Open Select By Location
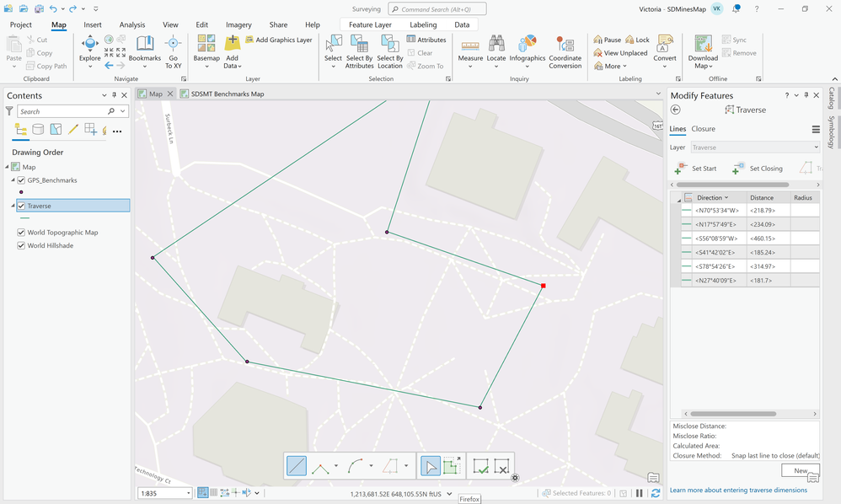 [x=390, y=51]
